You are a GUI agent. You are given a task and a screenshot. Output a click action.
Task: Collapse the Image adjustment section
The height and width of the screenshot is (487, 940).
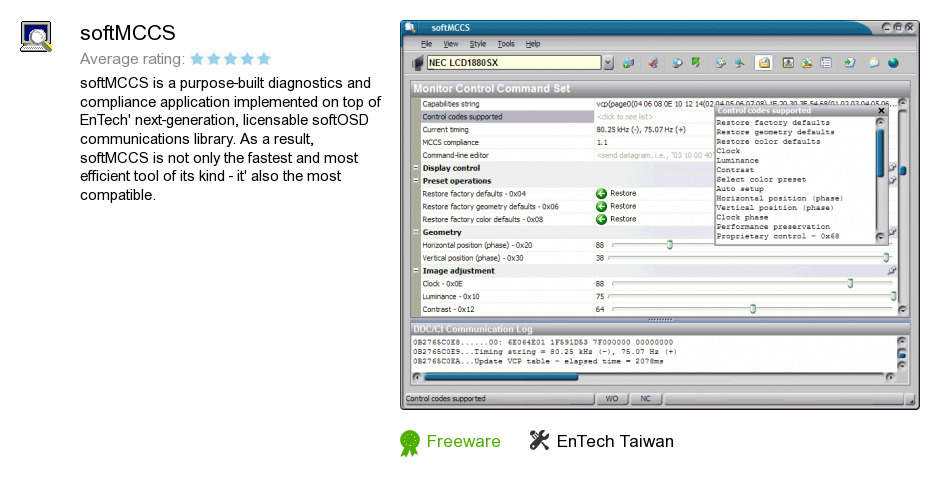click(x=415, y=271)
